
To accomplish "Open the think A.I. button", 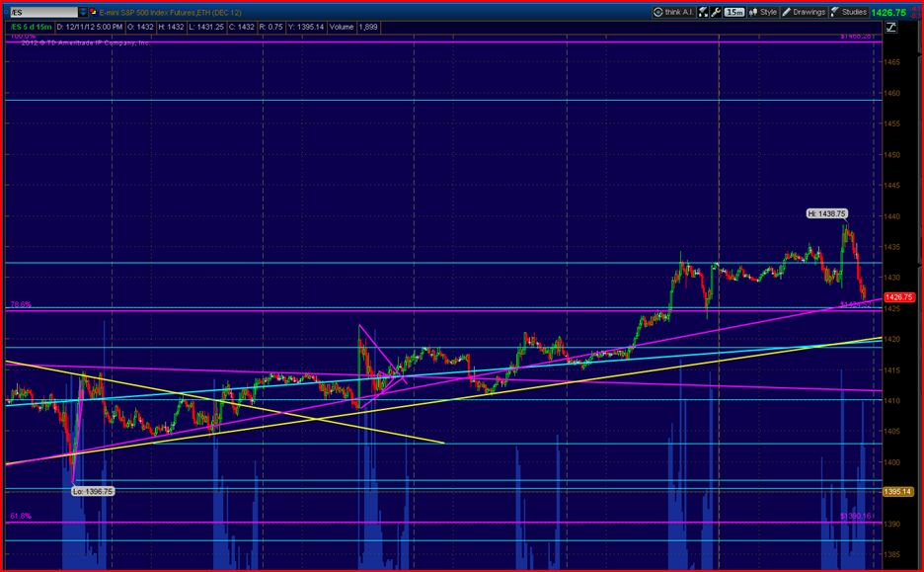I will coord(673,12).
